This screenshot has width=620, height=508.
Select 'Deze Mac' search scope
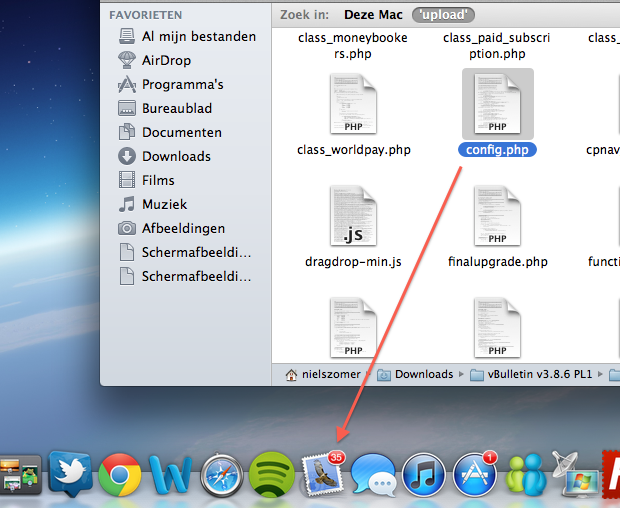(373, 15)
